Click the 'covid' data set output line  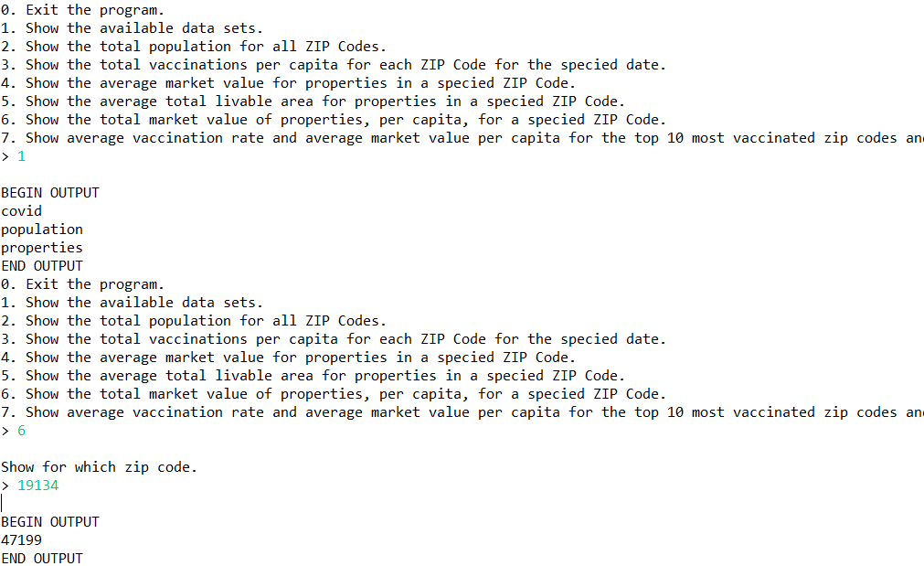pyautogui.click(x=21, y=211)
